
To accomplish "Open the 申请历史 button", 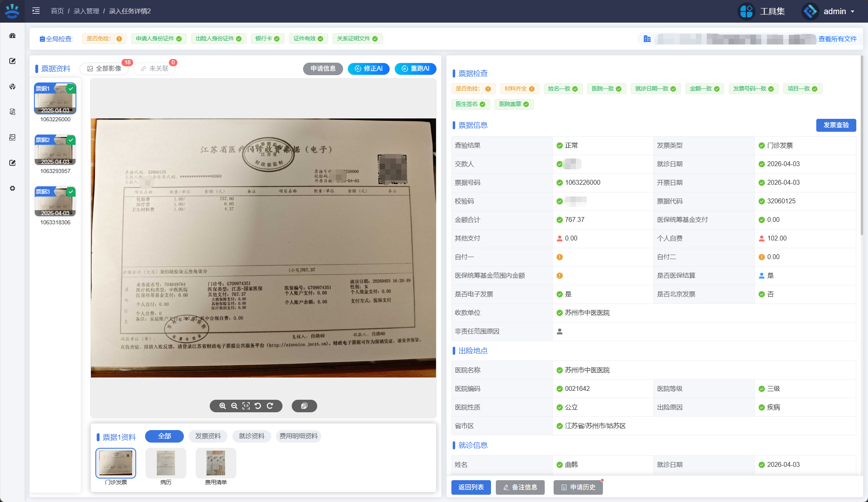I will (x=578, y=487).
